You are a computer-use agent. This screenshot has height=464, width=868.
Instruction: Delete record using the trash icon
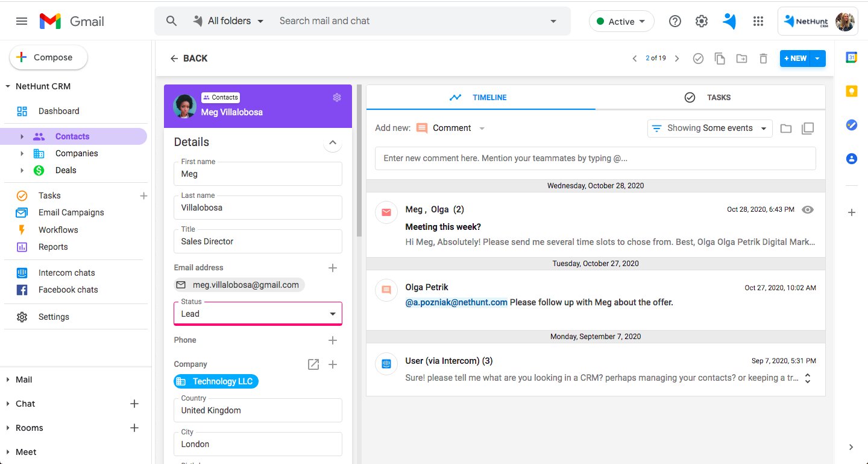pos(763,59)
